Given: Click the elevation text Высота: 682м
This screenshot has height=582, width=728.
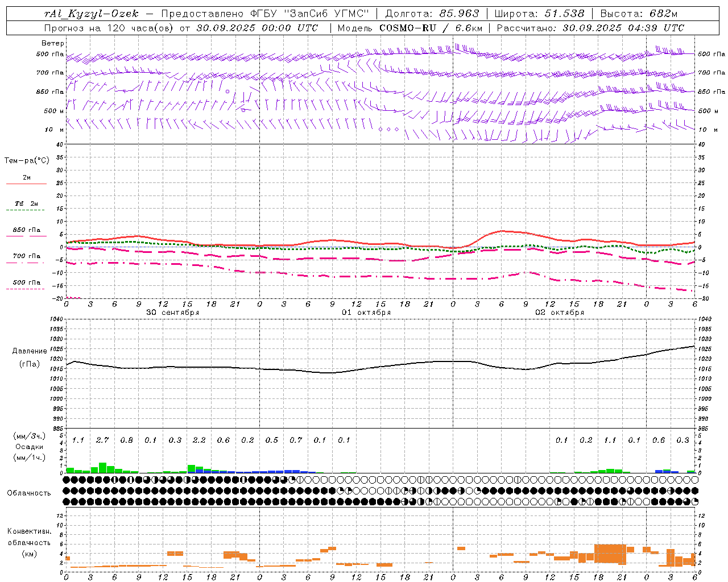Looking at the screenshot, I should 639,14.
